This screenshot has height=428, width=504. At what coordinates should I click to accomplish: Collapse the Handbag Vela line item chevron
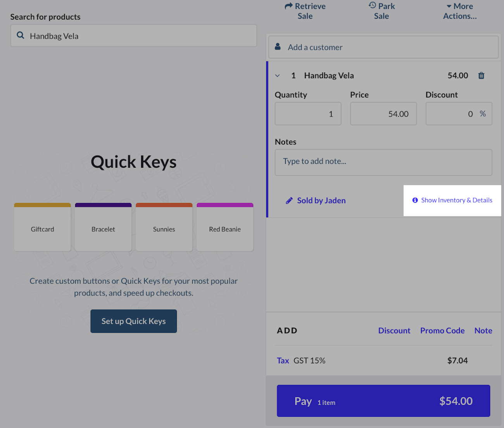click(278, 76)
